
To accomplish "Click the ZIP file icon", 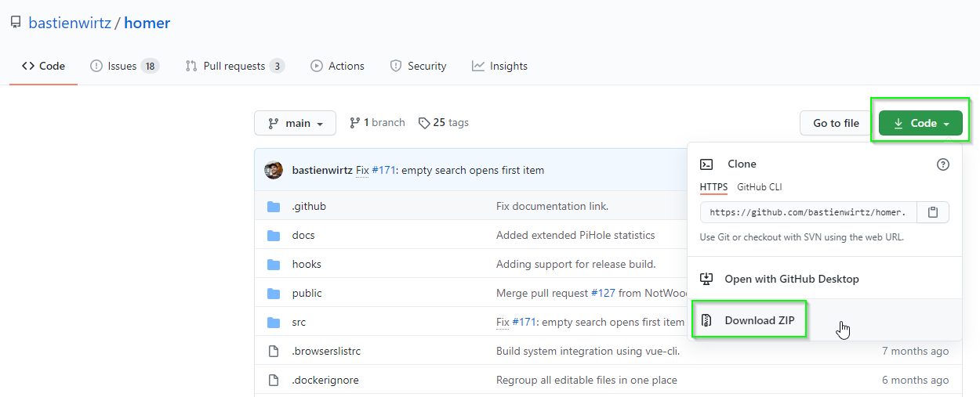I will [x=706, y=320].
